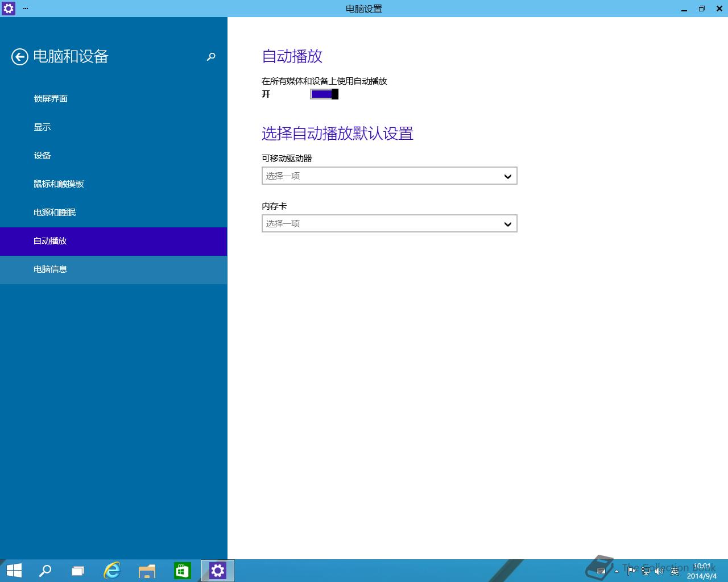Open File Explorer from taskbar

(147, 571)
